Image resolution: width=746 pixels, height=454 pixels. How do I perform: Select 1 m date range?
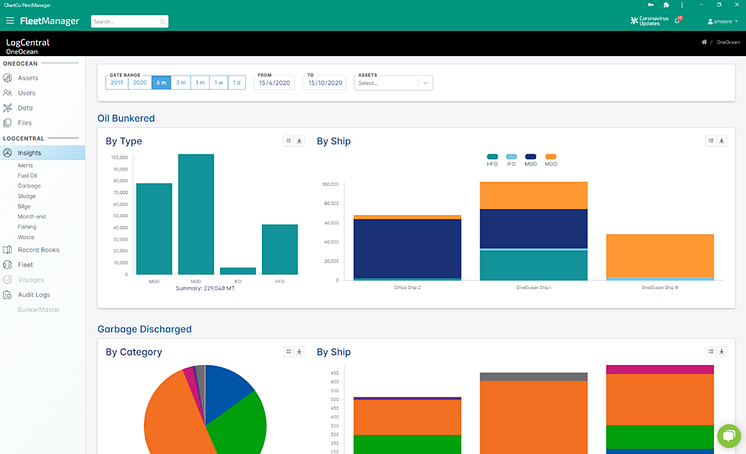point(200,82)
